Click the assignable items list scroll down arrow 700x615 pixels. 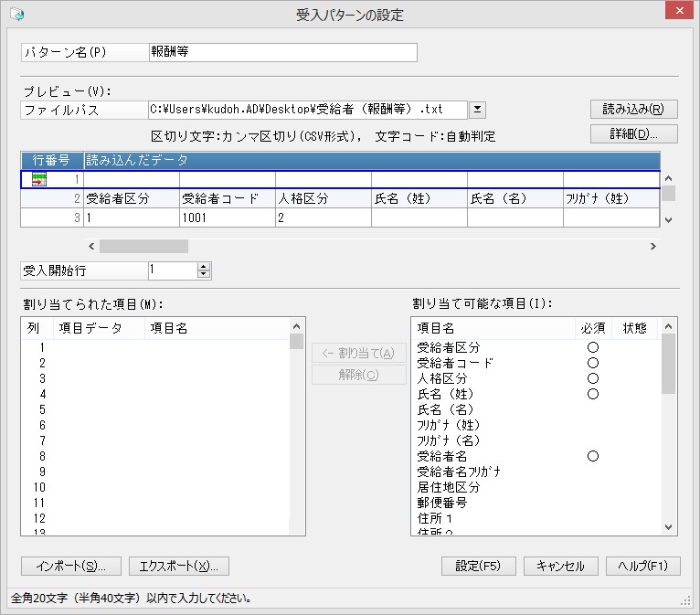click(x=668, y=527)
